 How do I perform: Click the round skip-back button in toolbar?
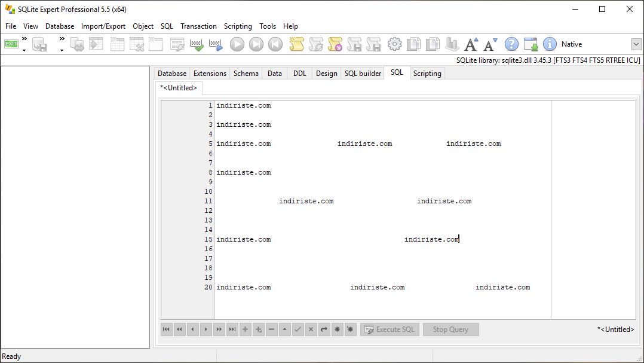point(275,44)
